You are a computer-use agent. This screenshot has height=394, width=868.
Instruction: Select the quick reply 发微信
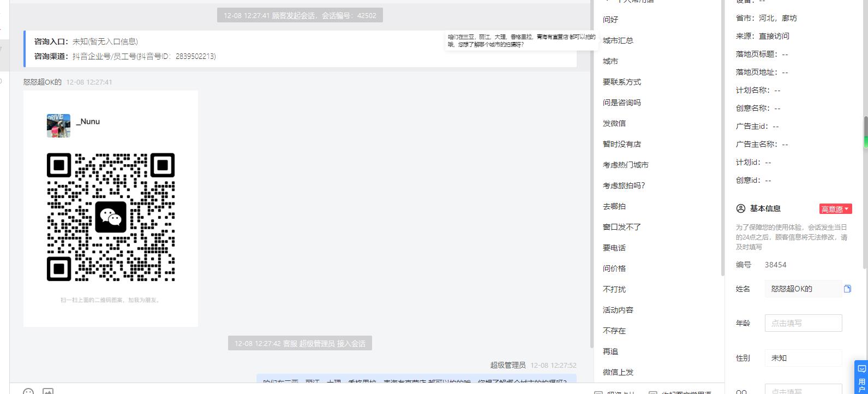click(614, 123)
